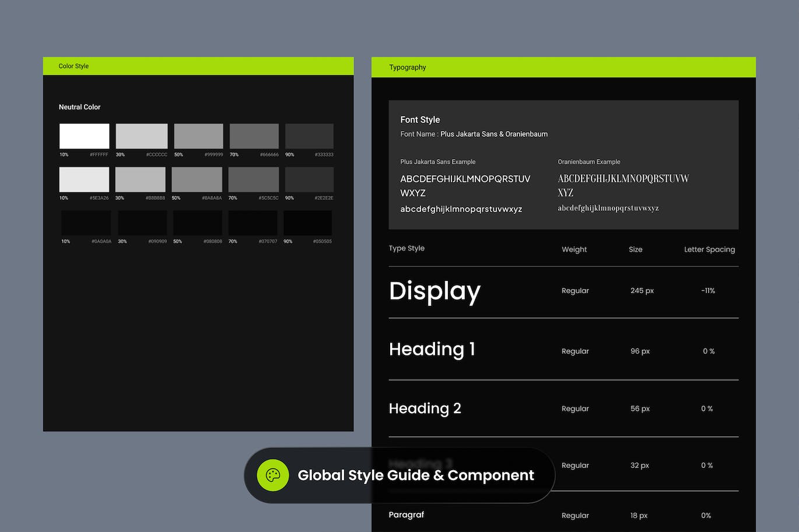799x532 pixels.
Task: Pick the #B8B8B8 swatch
Action: click(141, 179)
